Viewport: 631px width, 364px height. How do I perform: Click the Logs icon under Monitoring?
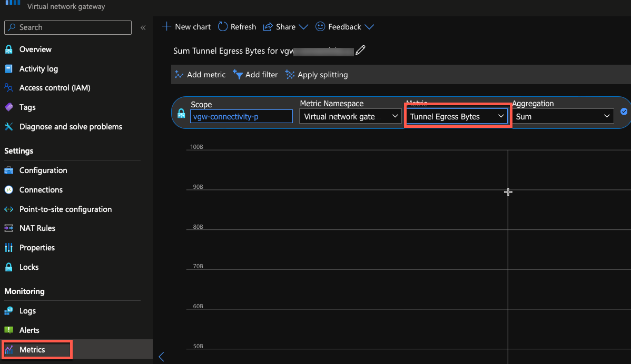pos(8,310)
